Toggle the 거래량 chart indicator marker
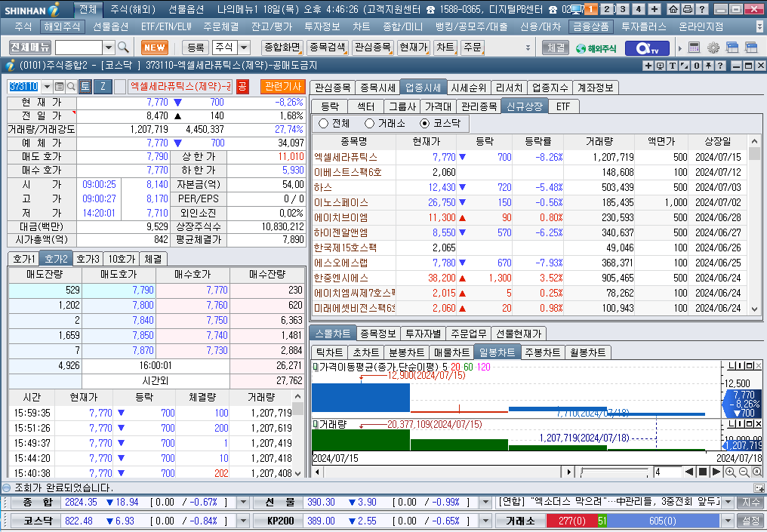Viewport: 767px width, 532px height. [316, 424]
